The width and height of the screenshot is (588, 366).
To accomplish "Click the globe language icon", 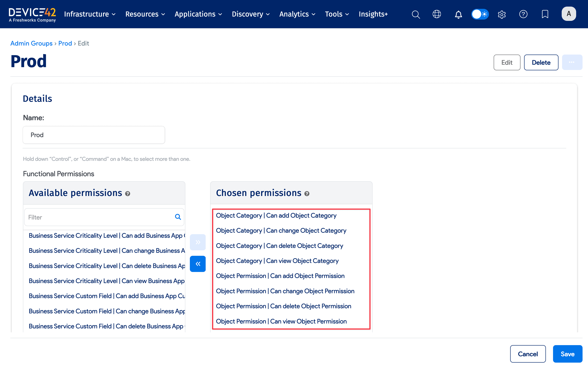I will tap(437, 14).
